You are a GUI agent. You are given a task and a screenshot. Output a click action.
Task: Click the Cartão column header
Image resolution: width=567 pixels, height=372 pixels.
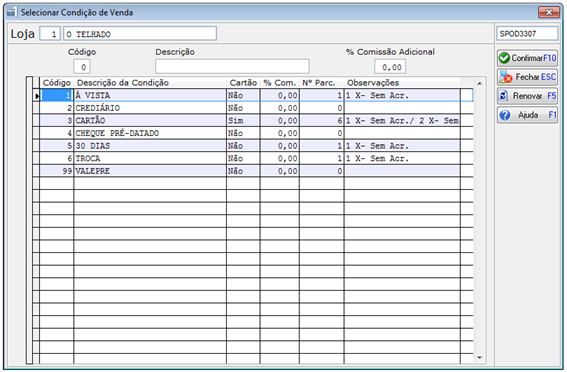coord(243,83)
